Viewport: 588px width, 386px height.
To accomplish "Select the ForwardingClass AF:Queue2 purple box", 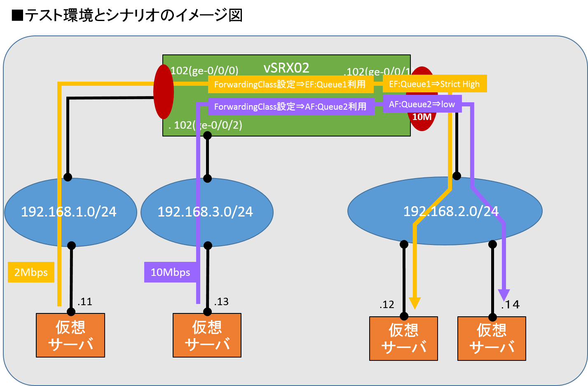I will (291, 106).
